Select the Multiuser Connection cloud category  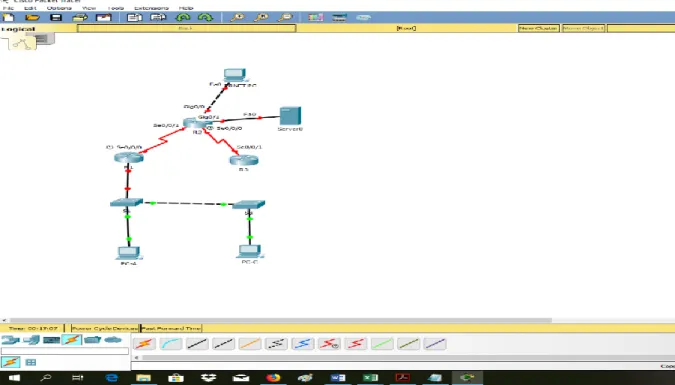113,340
